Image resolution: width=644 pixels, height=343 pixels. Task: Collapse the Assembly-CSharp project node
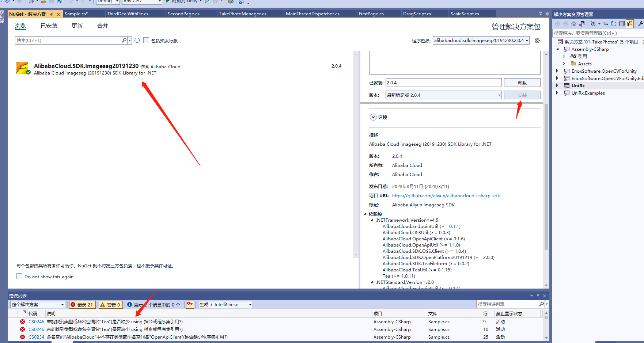click(x=557, y=49)
